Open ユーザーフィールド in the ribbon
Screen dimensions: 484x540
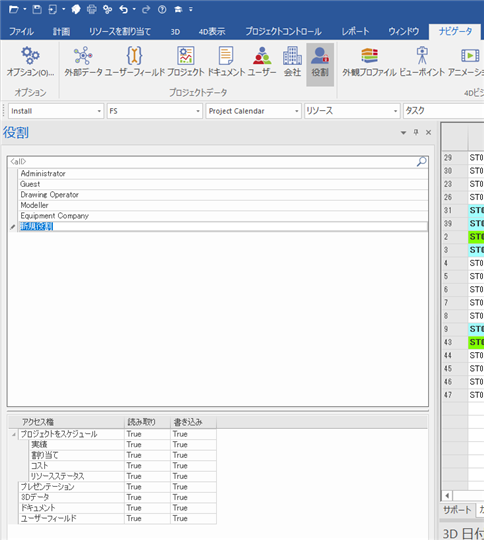(x=135, y=62)
